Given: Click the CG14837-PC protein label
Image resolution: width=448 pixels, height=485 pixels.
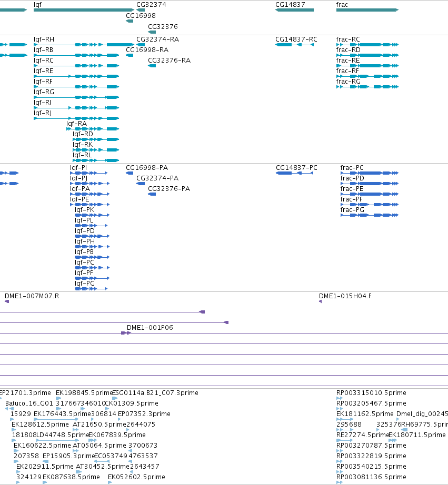Looking at the screenshot, I should [296, 168].
